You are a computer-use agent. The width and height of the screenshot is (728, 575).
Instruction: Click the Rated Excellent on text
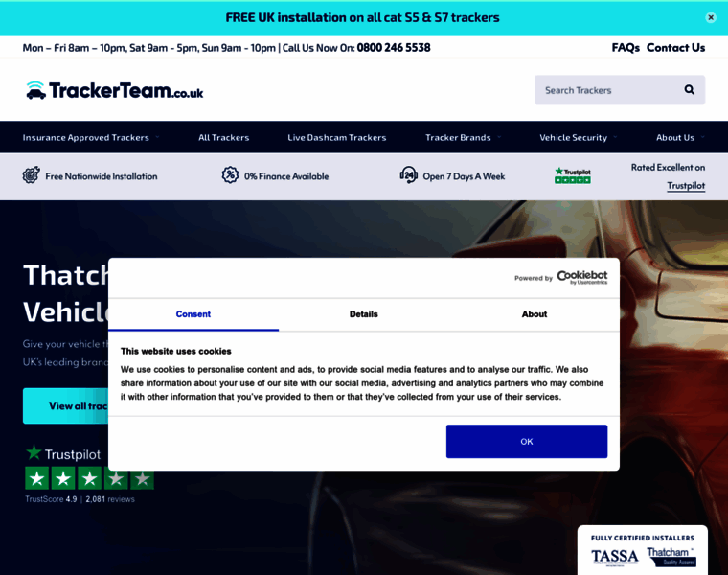(668, 167)
